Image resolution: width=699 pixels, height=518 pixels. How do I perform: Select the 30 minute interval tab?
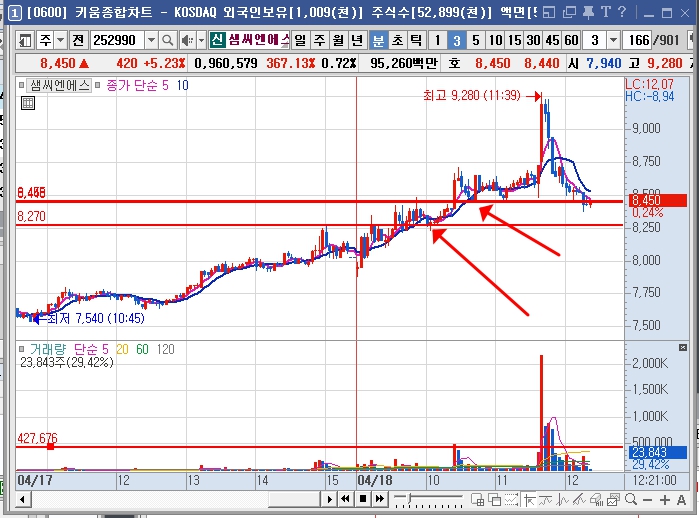tap(533, 41)
